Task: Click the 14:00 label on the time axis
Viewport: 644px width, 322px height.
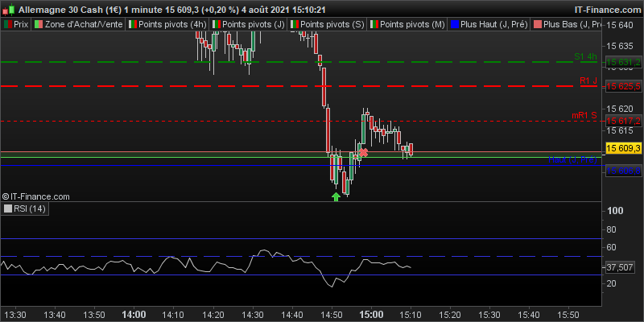Action: [134, 314]
